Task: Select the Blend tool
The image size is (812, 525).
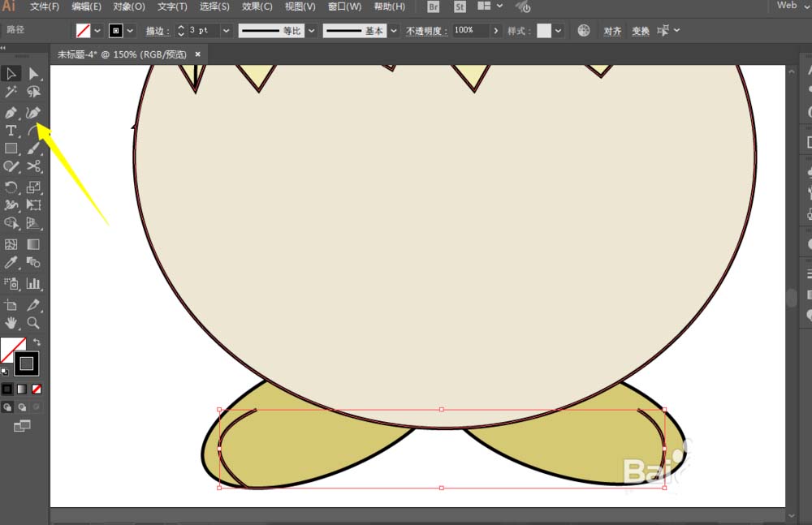Action: (33, 263)
